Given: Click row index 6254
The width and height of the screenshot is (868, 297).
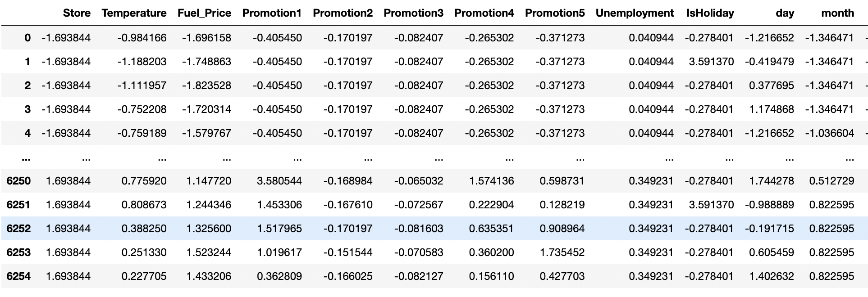Looking at the screenshot, I should (18, 276).
